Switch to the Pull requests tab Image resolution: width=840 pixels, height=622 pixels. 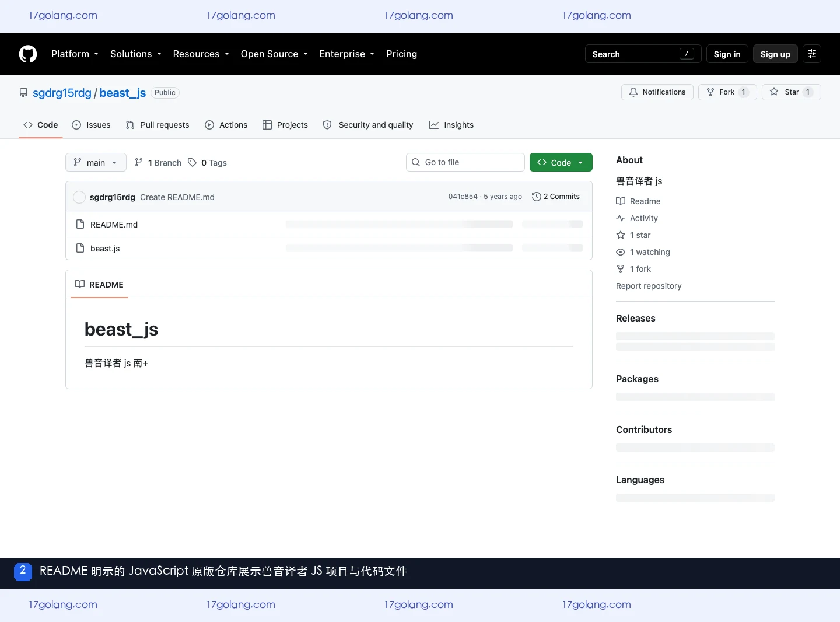157,125
